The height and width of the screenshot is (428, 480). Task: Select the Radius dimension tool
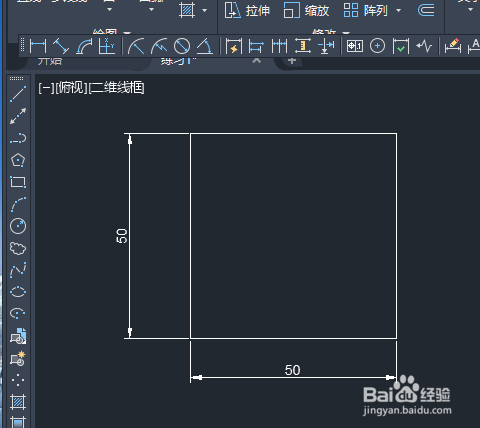(x=136, y=46)
